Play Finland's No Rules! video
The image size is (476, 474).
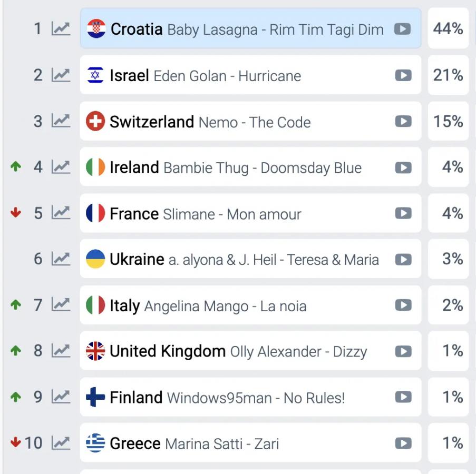click(403, 397)
